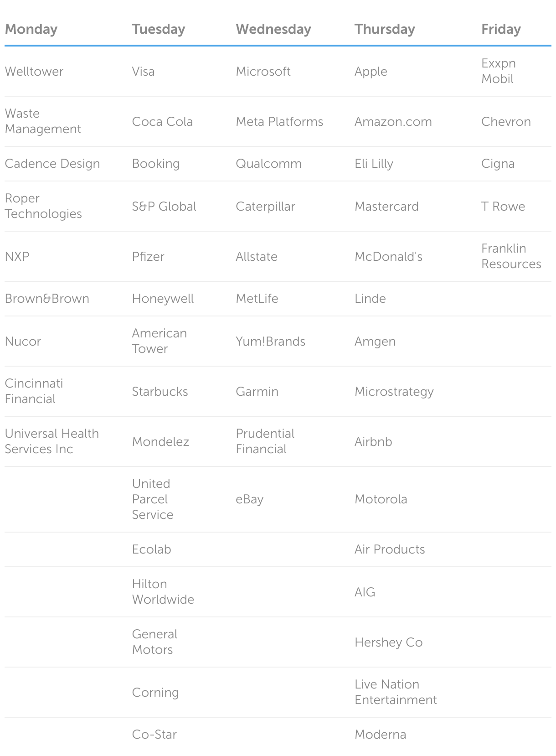This screenshot has width=556, height=756.
Task: Click the Chevron entry under Friday
Action: [x=506, y=122]
